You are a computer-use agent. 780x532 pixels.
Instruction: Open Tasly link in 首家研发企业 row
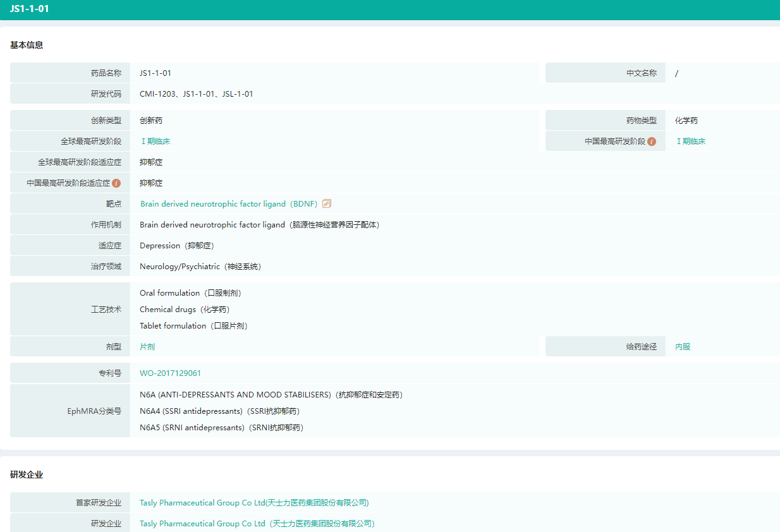pyautogui.click(x=254, y=503)
